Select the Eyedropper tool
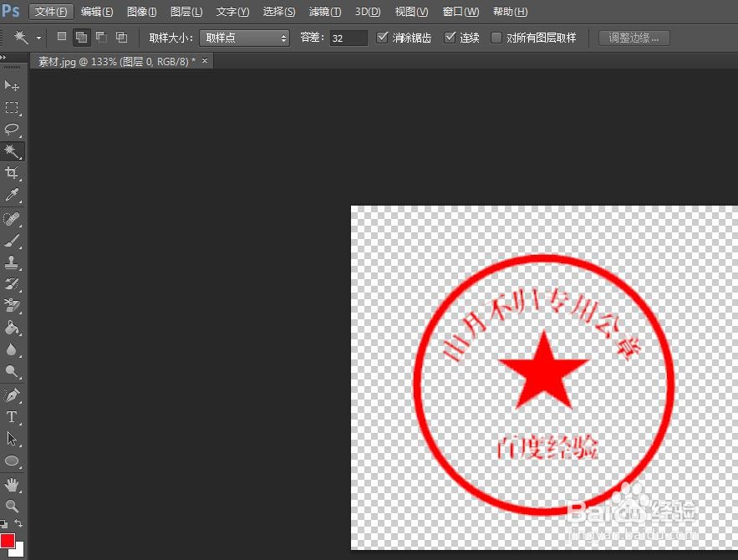This screenshot has width=738, height=560. pos(12,195)
